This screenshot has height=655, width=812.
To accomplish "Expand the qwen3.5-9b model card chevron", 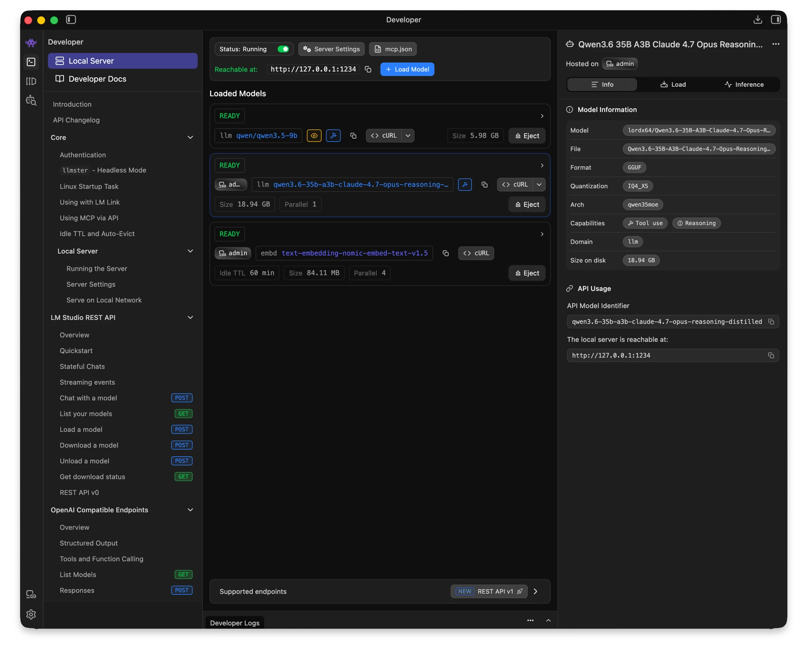I will 542,116.
